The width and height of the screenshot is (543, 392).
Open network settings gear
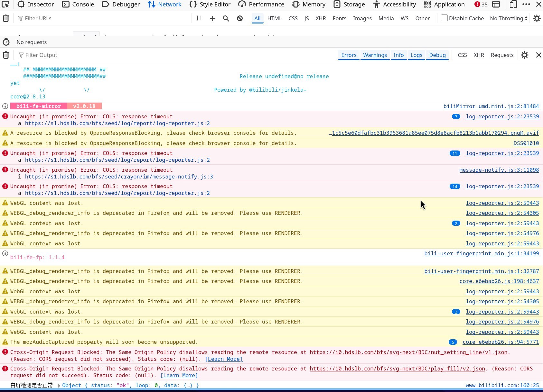click(x=537, y=19)
